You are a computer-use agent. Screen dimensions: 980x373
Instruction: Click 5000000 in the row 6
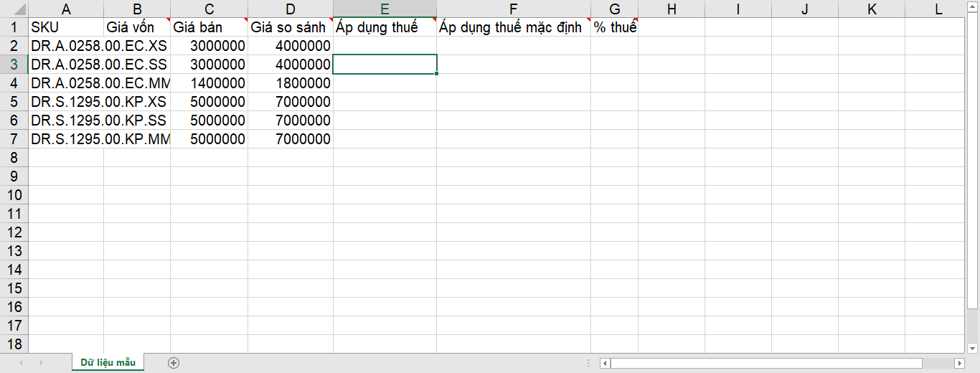[x=209, y=121]
